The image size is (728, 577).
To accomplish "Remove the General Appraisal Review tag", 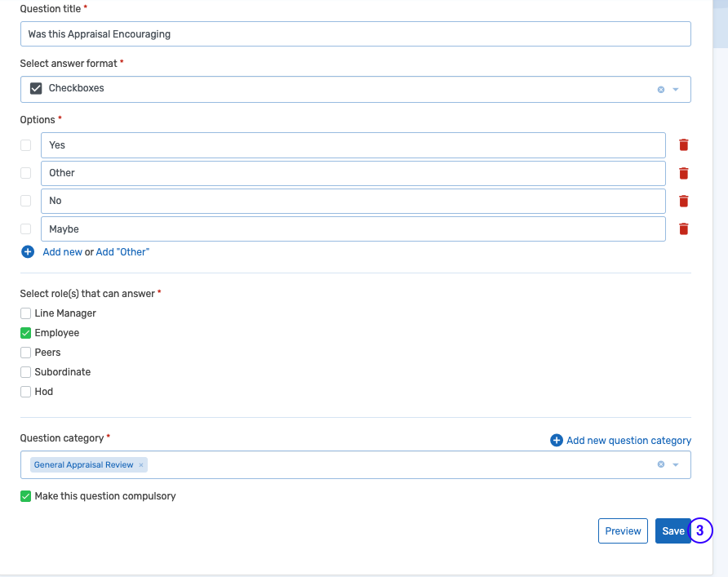I will coord(141,465).
